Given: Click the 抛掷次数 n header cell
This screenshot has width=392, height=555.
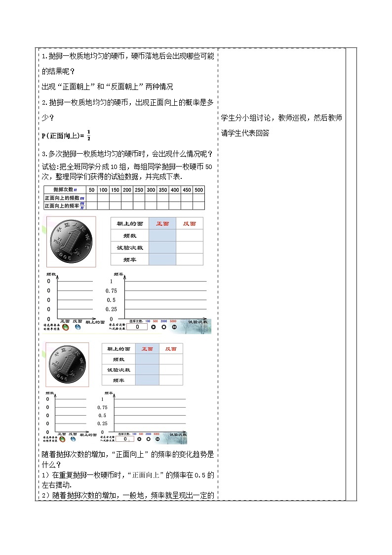Looking at the screenshot, I should [65, 190].
